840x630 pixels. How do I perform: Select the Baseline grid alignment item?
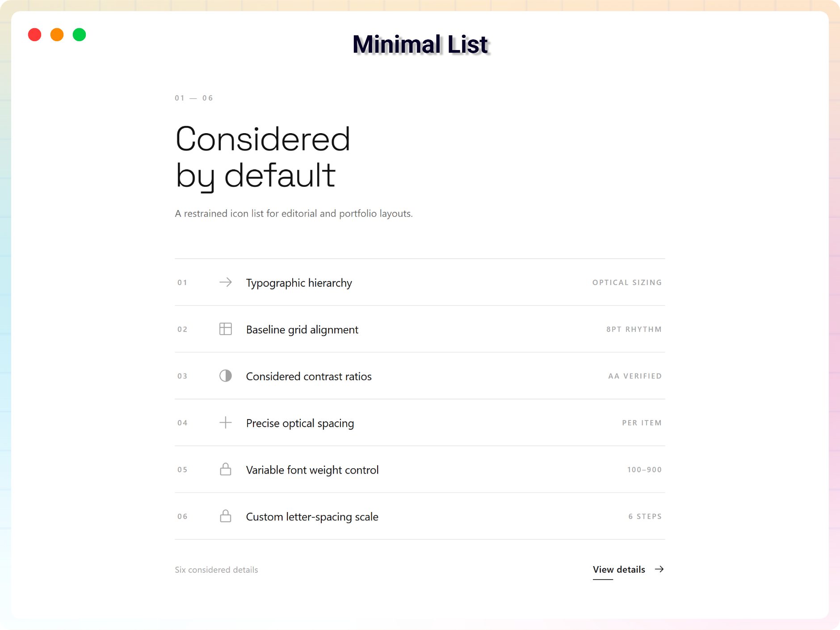point(420,329)
